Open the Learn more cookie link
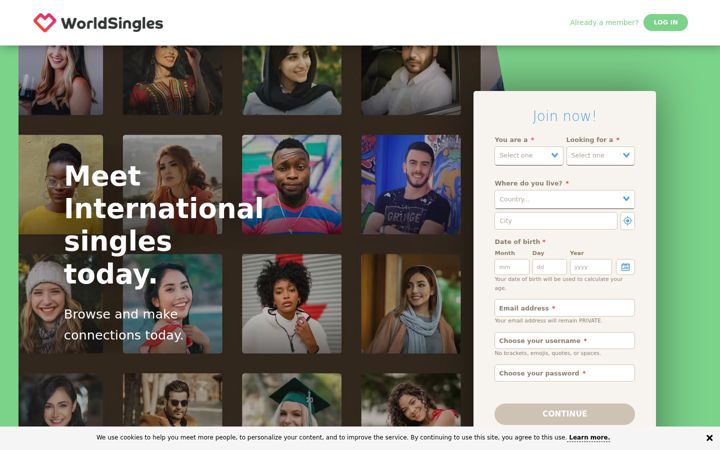This screenshot has width=720, height=450. 589,438
